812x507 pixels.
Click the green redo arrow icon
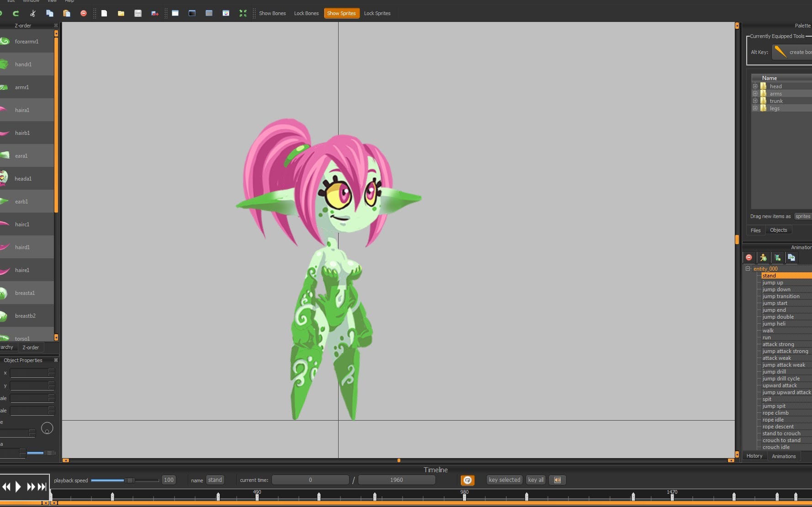(x=16, y=13)
